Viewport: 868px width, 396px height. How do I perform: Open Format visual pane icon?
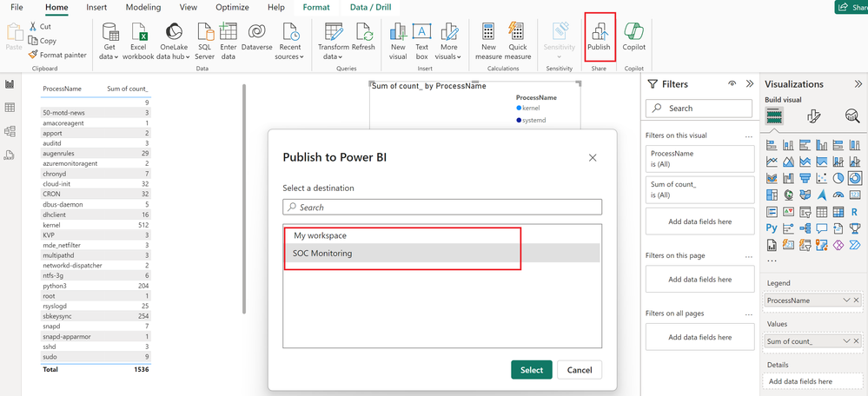(x=813, y=115)
